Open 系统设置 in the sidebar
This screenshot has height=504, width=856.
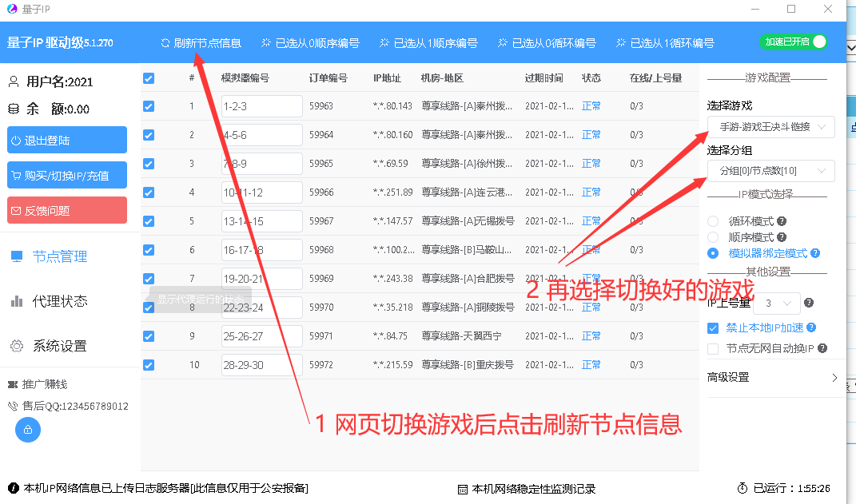pos(59,346)
